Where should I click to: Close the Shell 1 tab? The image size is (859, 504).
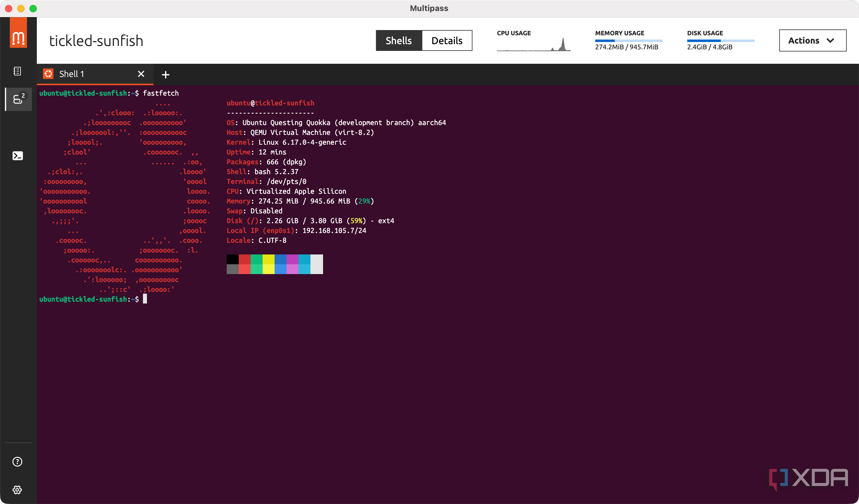coord(141,74)
